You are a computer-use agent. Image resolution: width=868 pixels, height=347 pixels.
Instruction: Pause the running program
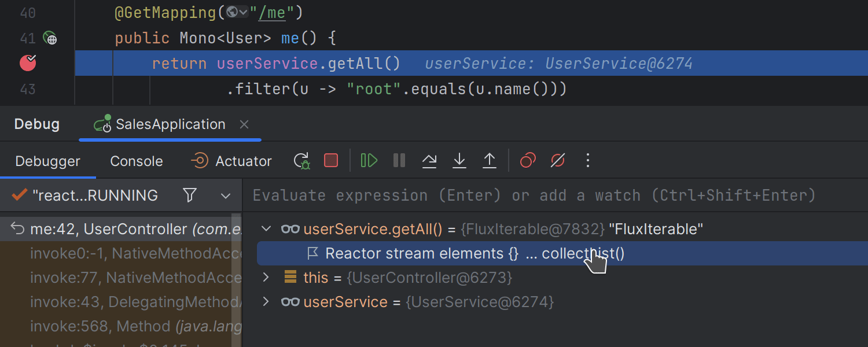[399, 160]
